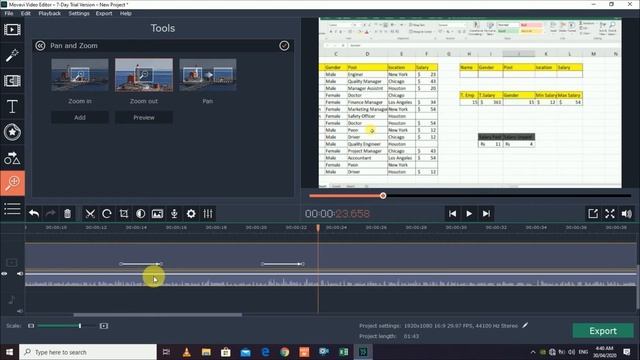Image resolution: width=640 pixels, height=360 pixels.
Task: Select the Zoom out effect thumbnail
Action: (144, 75)
